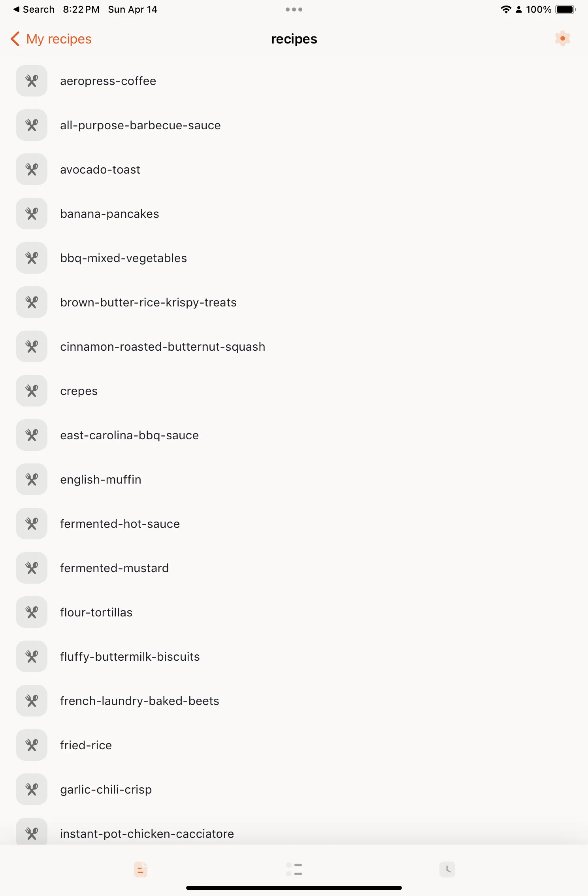Open the timer clock tab

pyautogui.click(x=447, y=869)
